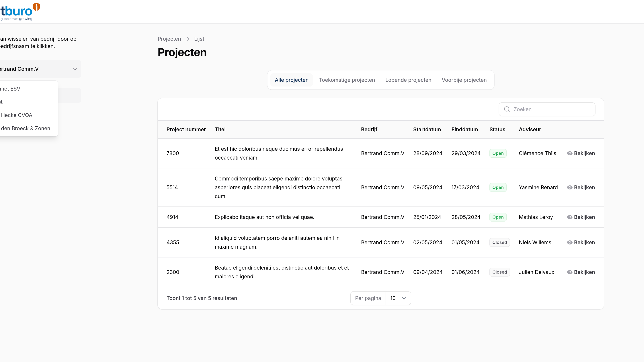Click the Projecten breadcrumb link
The height and width of the screenshot is (362, 644).
tap(169, 39)
